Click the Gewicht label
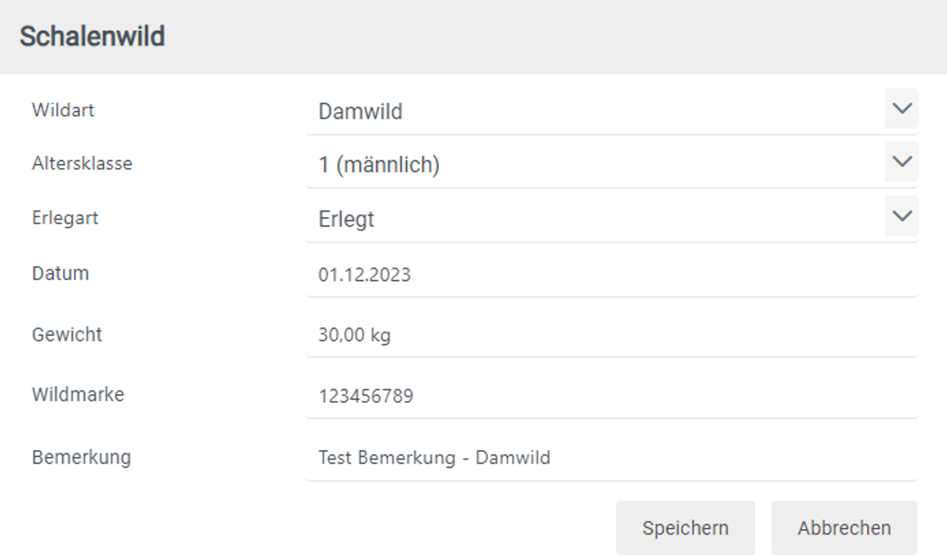 67,335
